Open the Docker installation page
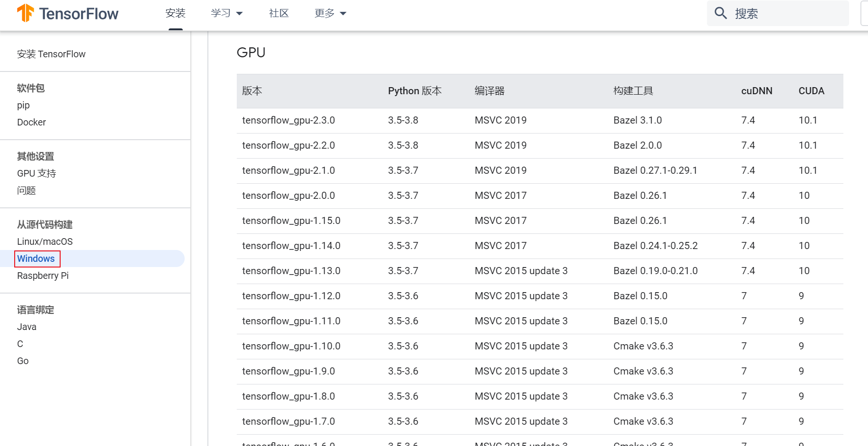868x446 pixels. pos(31,122)
